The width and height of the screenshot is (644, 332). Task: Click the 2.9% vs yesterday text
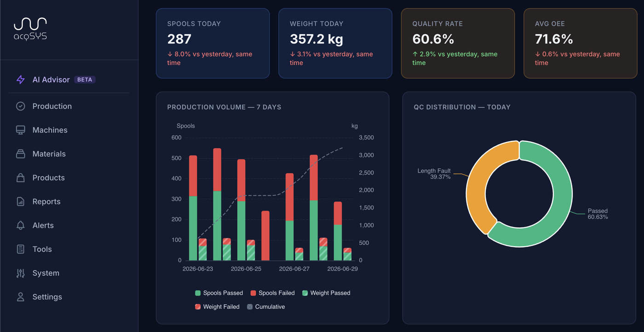[455, 58]
